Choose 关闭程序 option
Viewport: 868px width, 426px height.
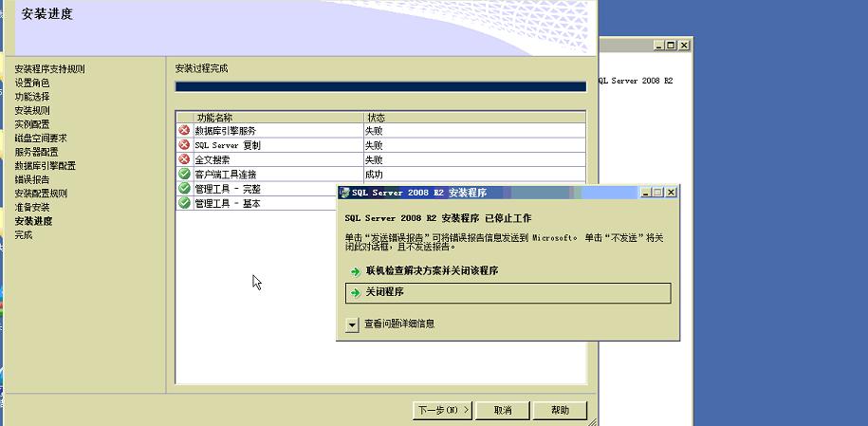[x=508, y=293]
